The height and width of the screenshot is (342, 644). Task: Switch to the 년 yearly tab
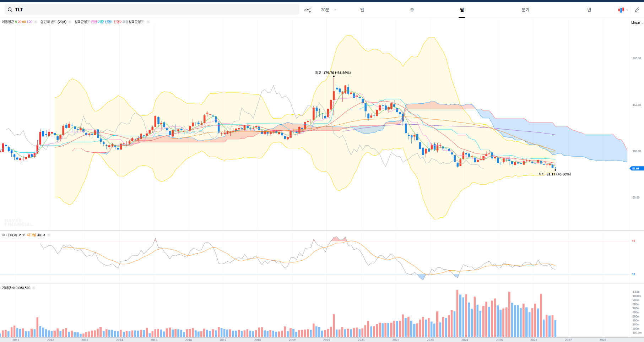[x=589, y=10]
